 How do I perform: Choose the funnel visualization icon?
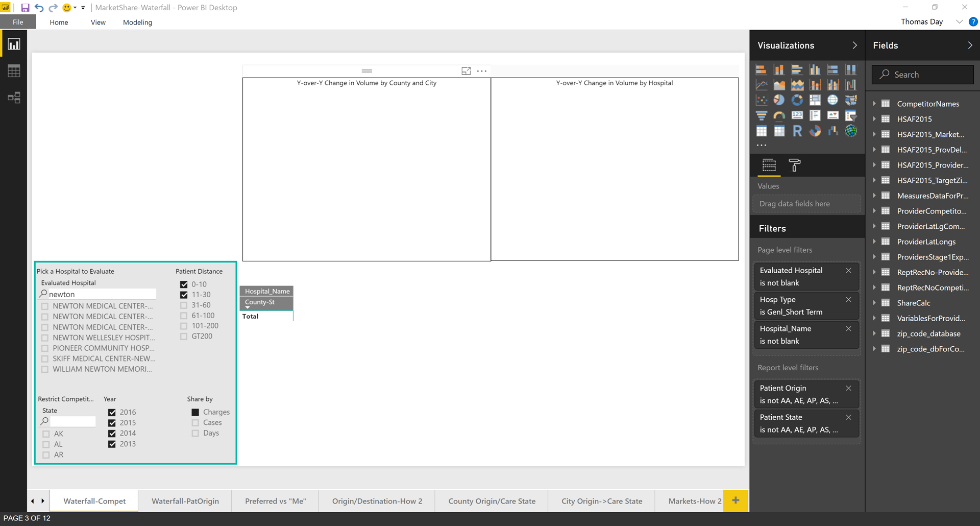[761, 115]
